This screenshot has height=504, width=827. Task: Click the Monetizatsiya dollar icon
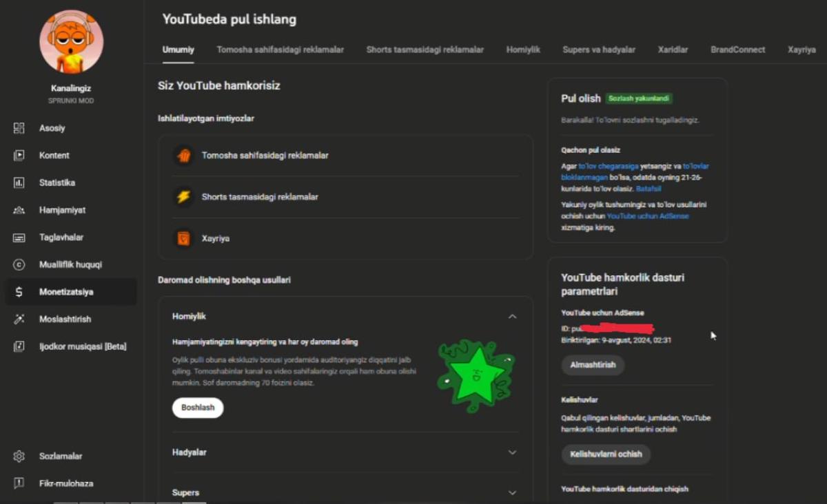(19, 292)
